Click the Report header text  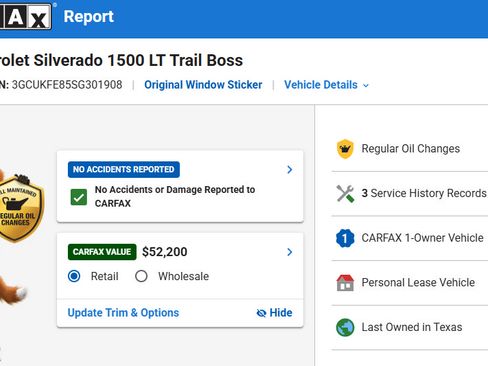click(89, 17)
